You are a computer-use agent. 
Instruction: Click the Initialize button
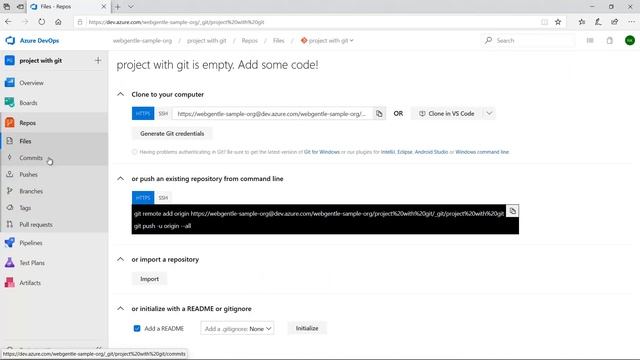pyautogui.click(x=307, y=328)
